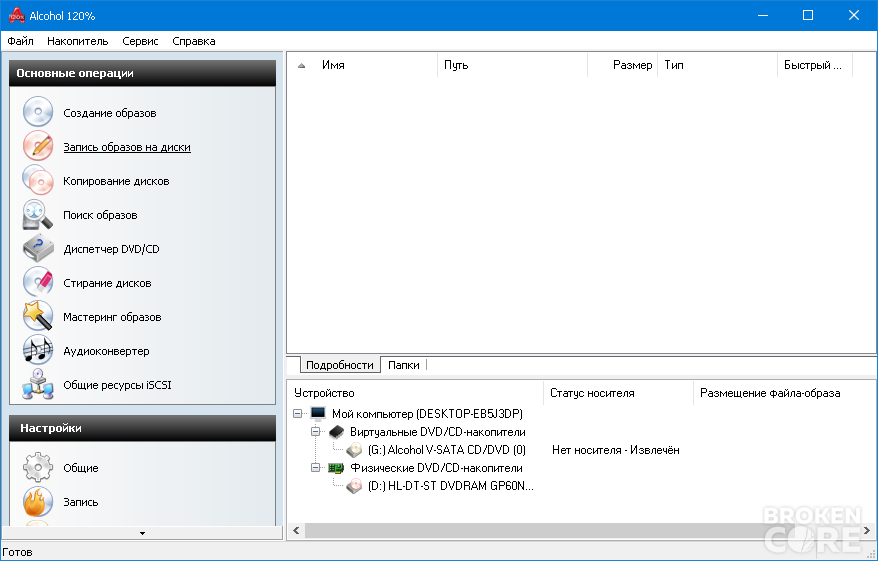Open Общие settings link
878x561 pixels.
81,468
